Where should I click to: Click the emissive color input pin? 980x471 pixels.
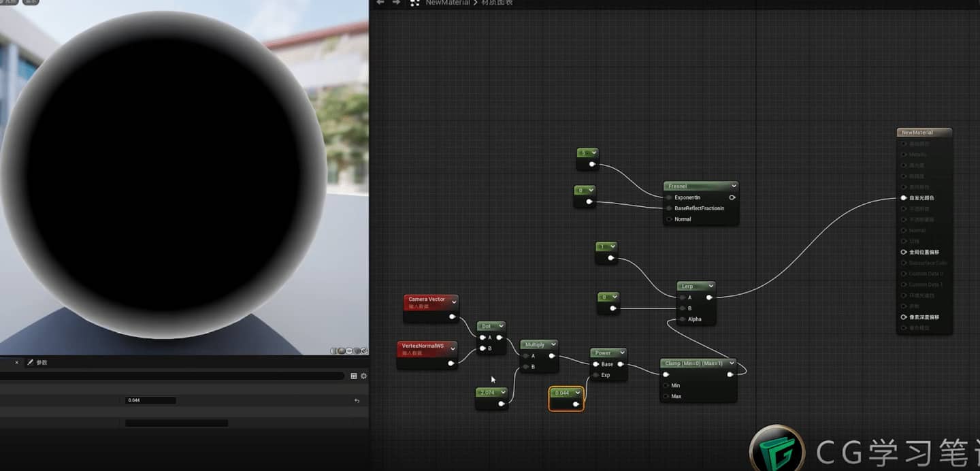(904, 198)
